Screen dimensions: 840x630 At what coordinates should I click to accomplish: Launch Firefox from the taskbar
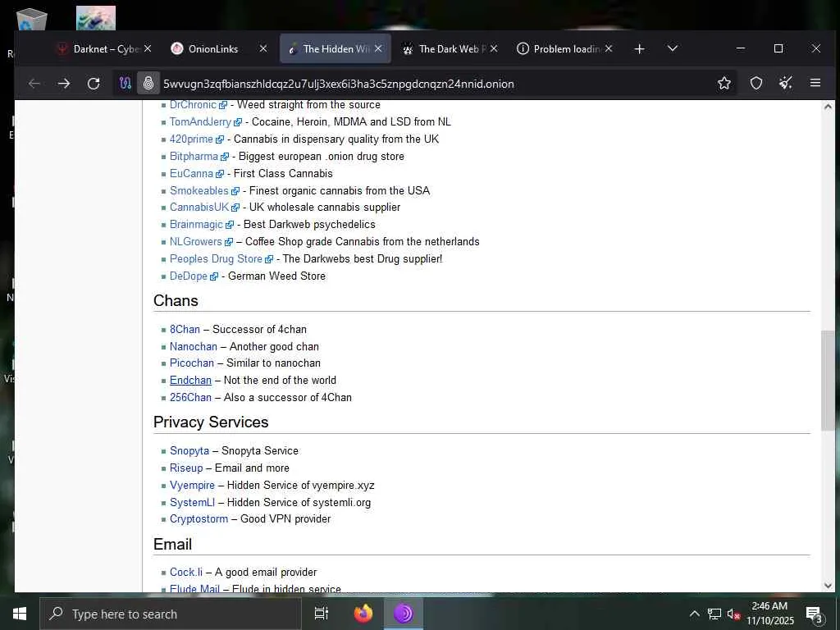pos(363,614)
